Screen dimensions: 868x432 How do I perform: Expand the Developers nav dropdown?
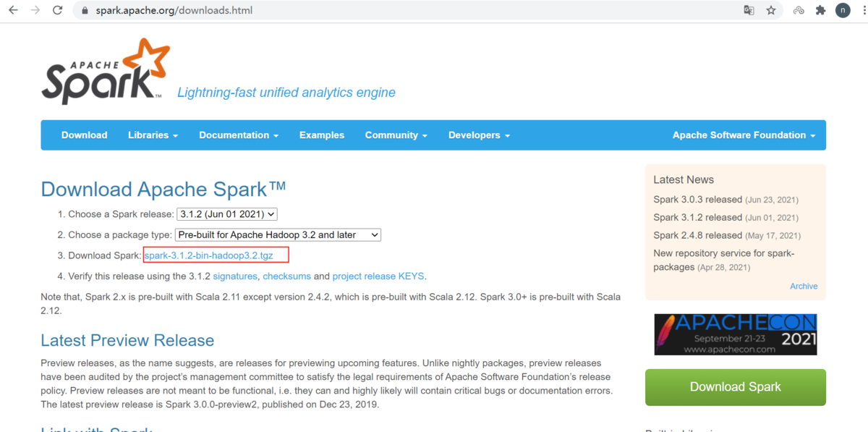479,135
